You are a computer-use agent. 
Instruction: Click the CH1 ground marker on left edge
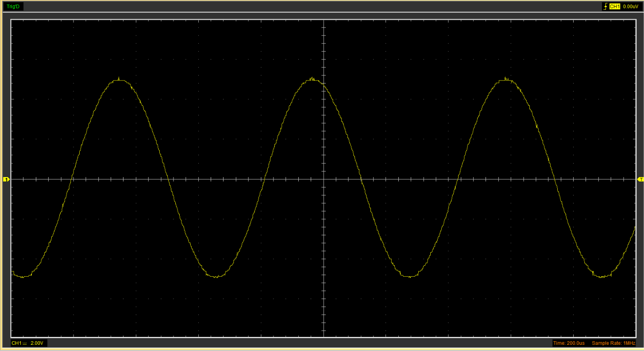click(6, 179)
